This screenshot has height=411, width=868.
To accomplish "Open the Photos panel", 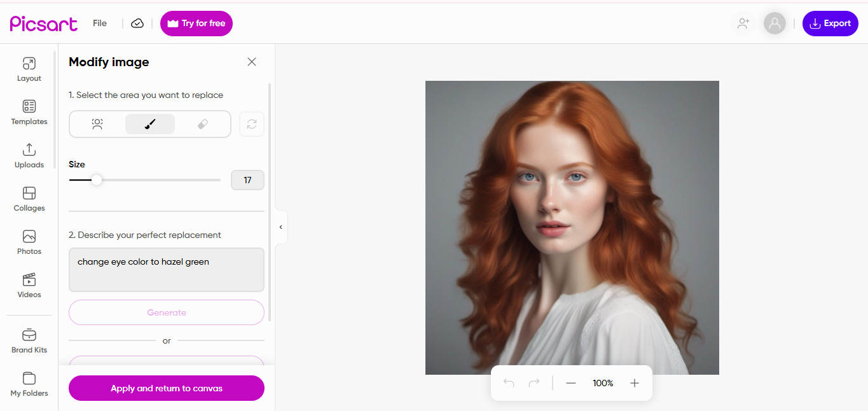I will pyautogui.click(x=29, y=242).
